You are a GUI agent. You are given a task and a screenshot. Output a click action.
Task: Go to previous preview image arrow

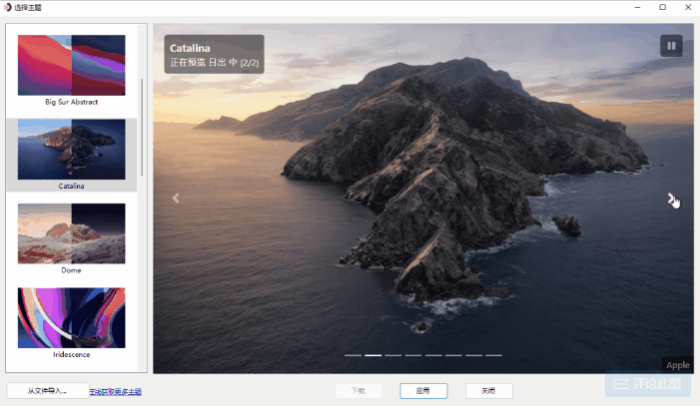point(176,198)
